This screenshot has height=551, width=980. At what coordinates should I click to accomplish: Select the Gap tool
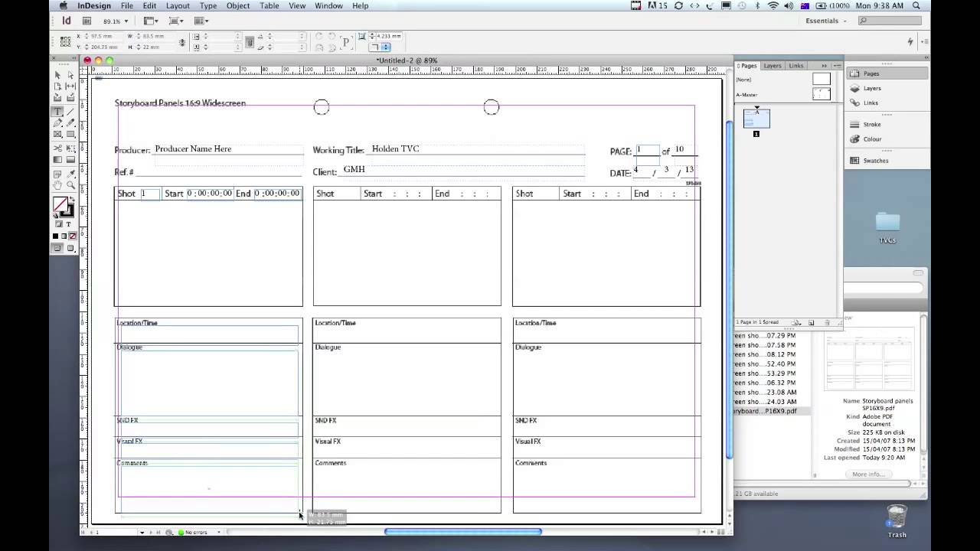click(x=70, y=86)
